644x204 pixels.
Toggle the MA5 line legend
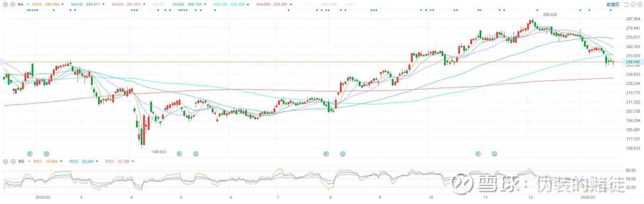(37, 4)
